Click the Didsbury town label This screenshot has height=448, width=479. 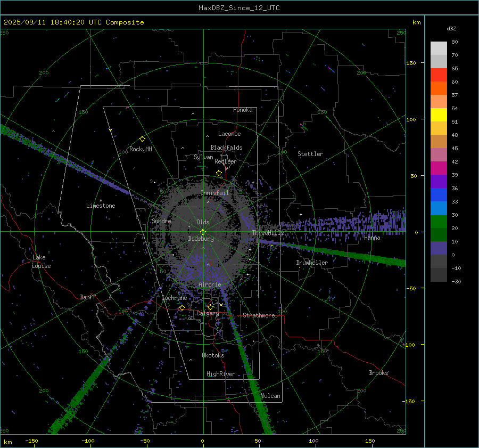point(201,239)
